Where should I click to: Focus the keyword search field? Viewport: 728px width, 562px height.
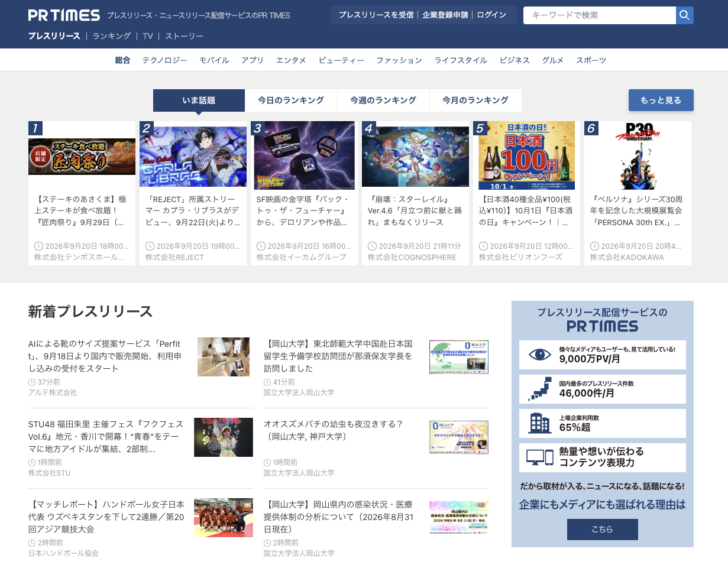click(x=600, y=15)
